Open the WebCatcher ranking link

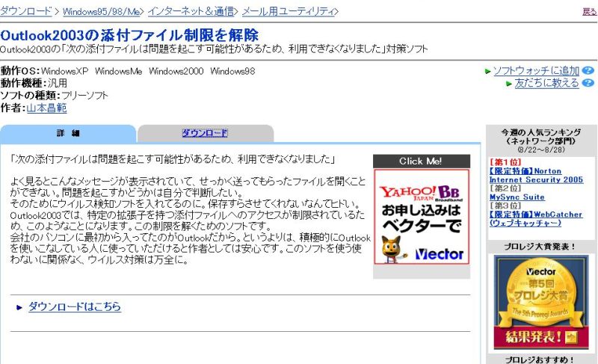point(535,218)
